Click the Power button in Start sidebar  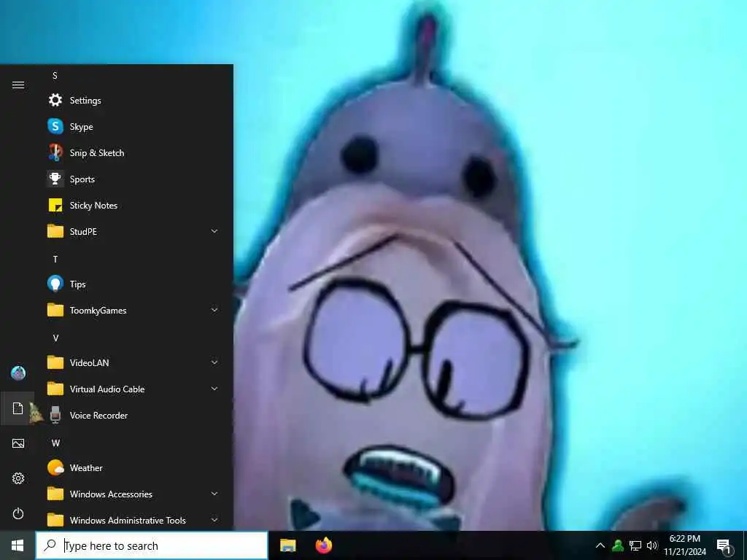click(18, 514)
